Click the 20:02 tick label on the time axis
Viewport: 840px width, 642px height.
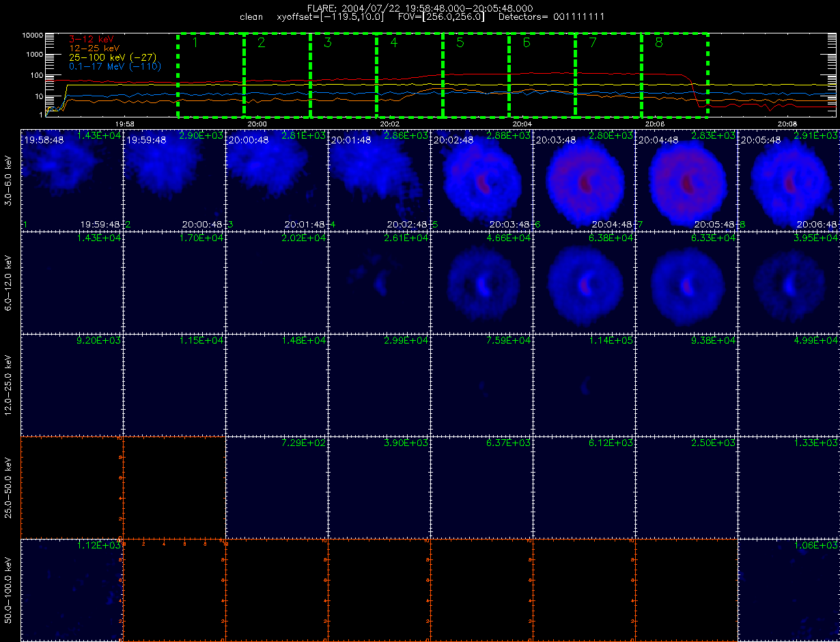click(389, 124)
